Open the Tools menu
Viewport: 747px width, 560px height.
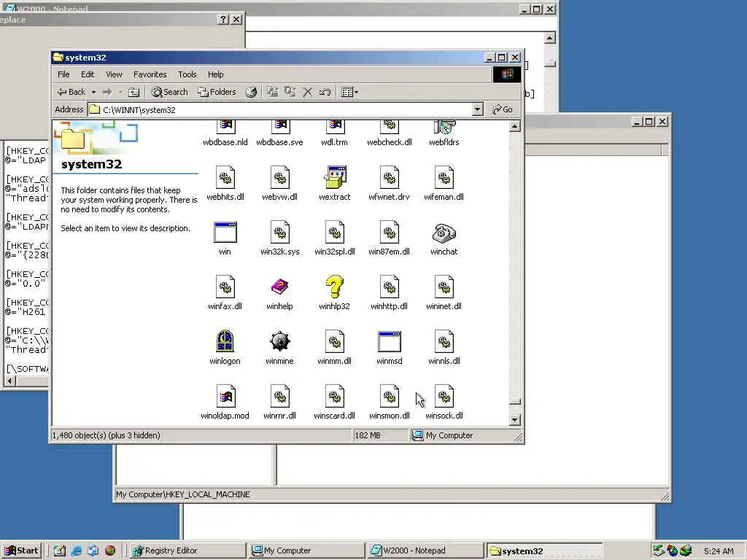click(x=187, y=74)
